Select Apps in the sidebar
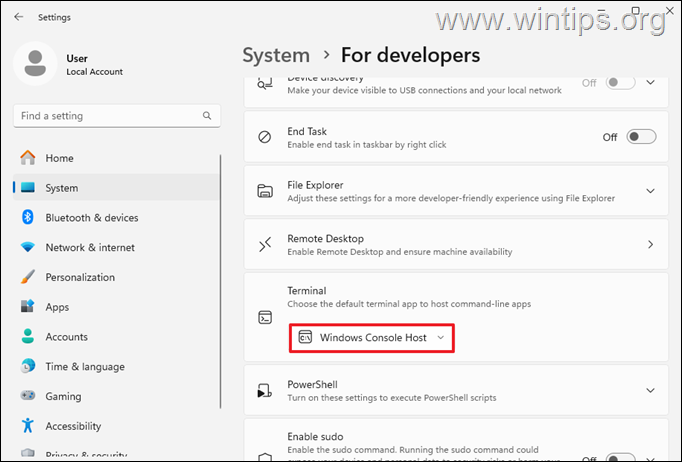 117,307
